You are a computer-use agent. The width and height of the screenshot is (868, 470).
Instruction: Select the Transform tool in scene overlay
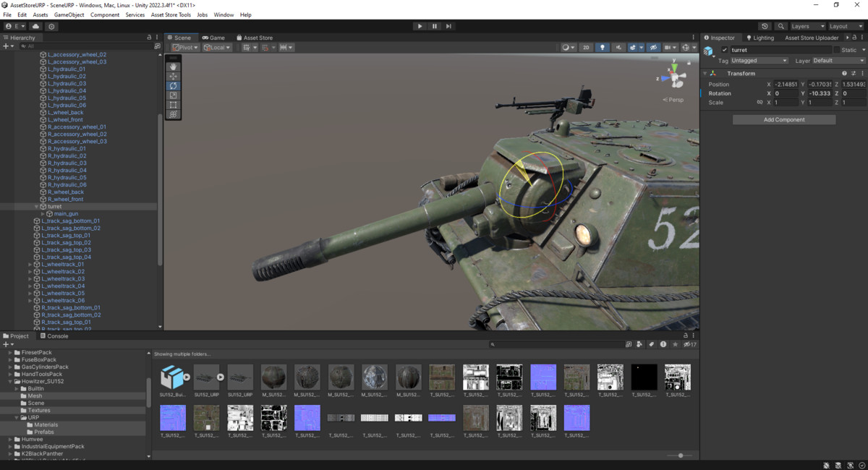tap(173, 114)
